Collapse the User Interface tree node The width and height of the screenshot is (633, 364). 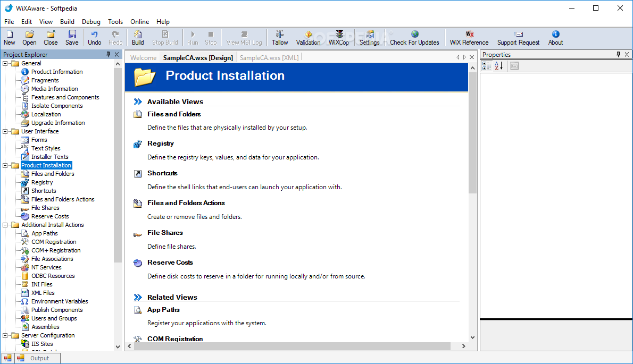point(5,131)
